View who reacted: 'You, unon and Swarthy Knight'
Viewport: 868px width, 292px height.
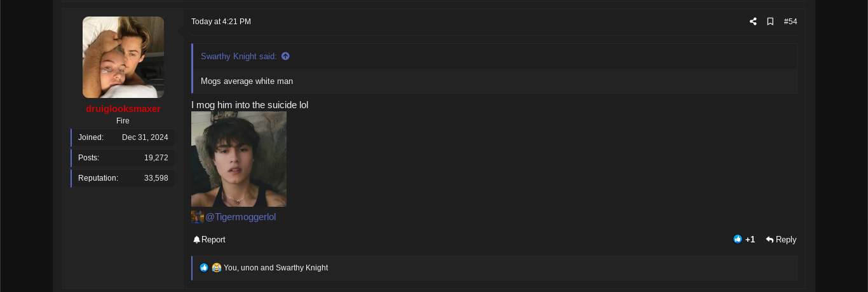276,268
